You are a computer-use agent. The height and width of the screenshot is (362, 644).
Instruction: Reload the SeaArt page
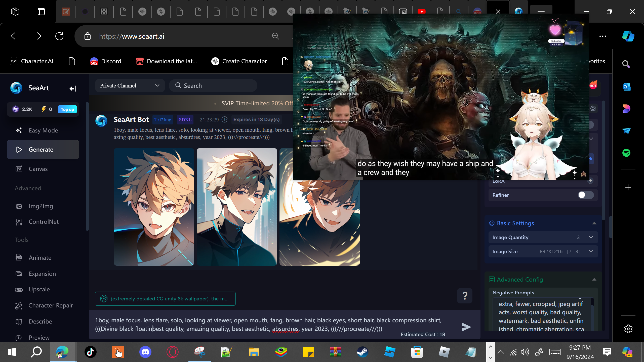tap(59, 36)
